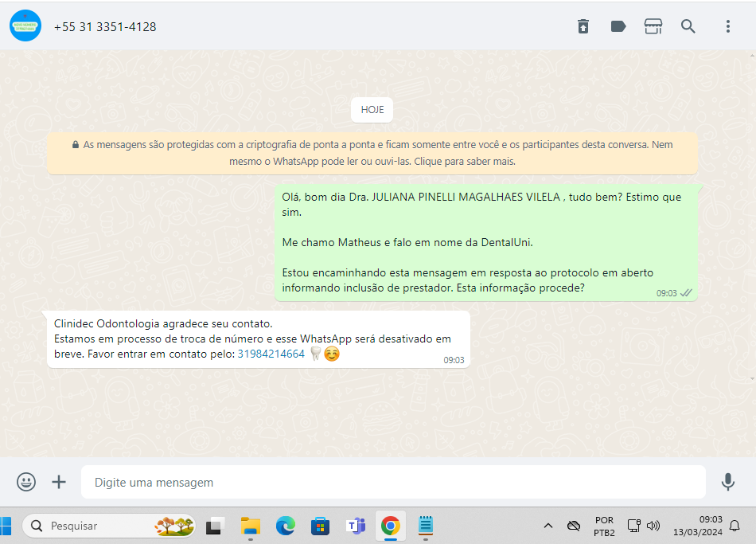Click the HOJE date chip

click(372, 110)
